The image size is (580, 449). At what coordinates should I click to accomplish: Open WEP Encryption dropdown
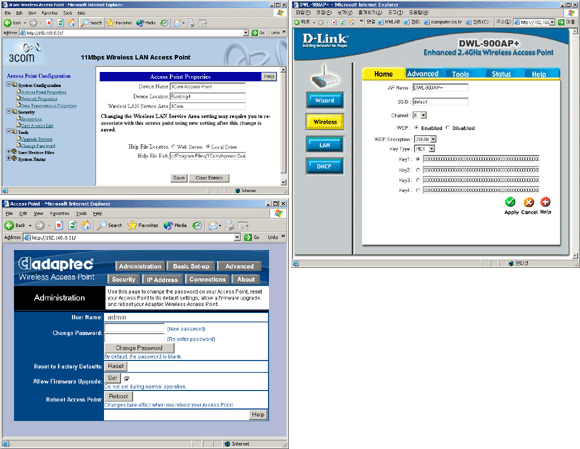(434, 139)
